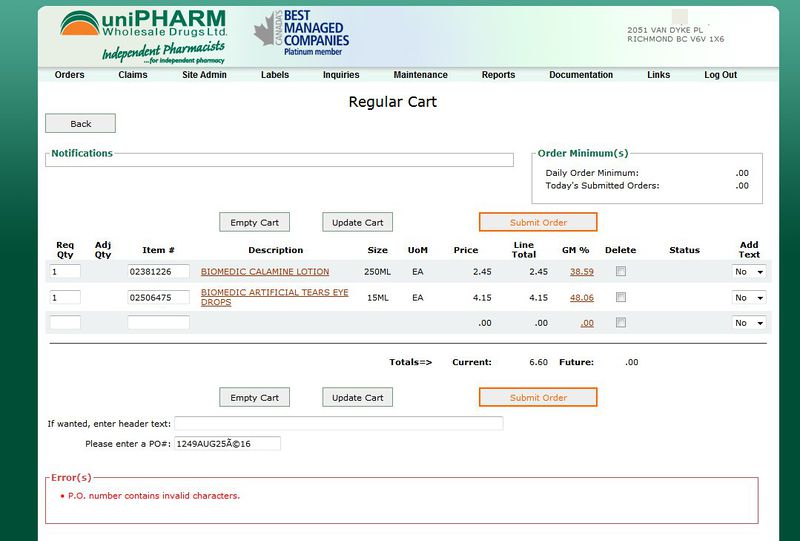Screen dimensions: 800x541
Task: Open the Documentation menu
Action: (581, 75)
